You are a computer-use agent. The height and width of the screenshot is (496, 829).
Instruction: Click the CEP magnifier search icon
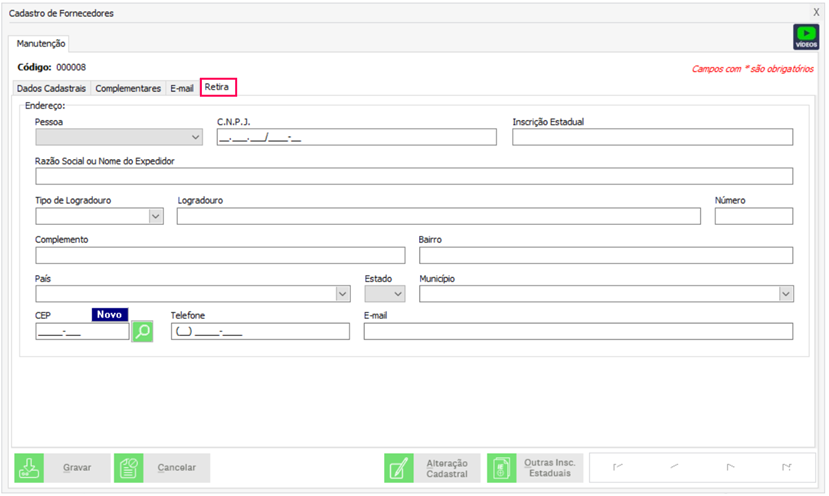point(143,331)
